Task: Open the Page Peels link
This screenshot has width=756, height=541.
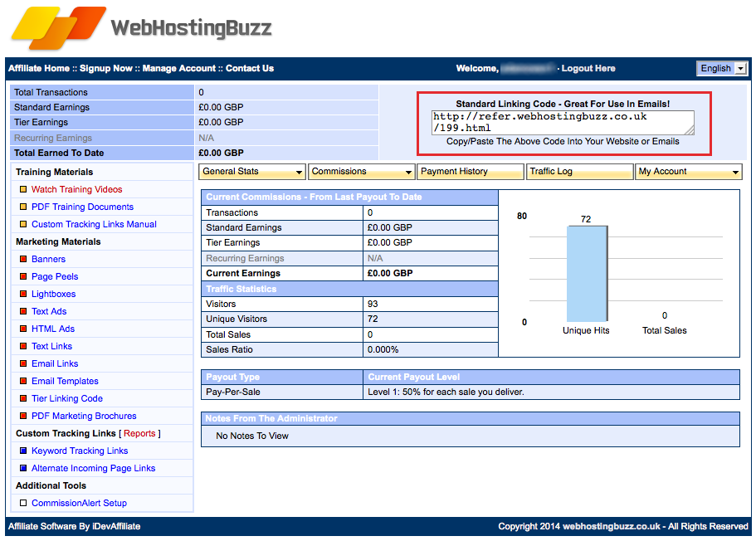Action: [55, 276]
